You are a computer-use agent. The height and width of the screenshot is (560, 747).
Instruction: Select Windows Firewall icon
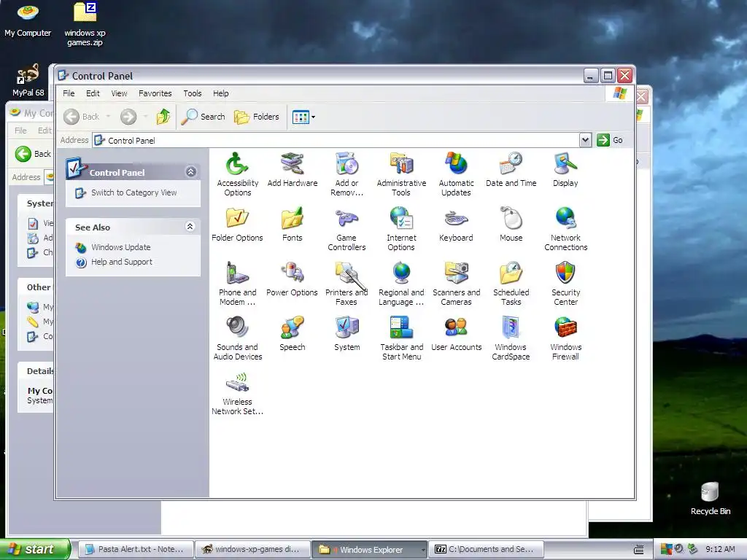565,338
